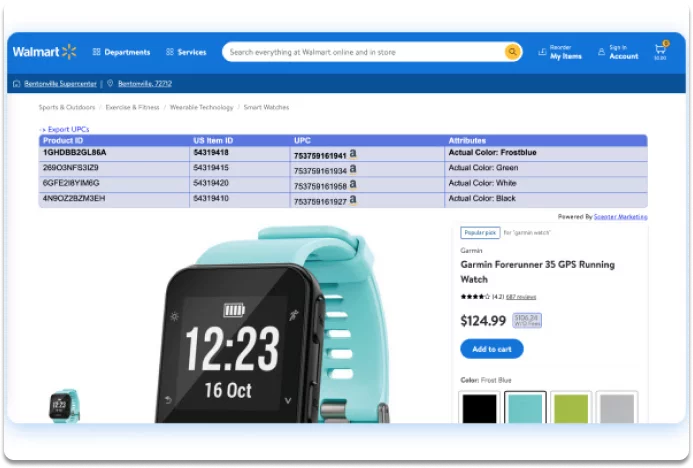This screenshot has width=693, height=468.
Task: Click UPC 753759161927
Action: click(320, 202)
